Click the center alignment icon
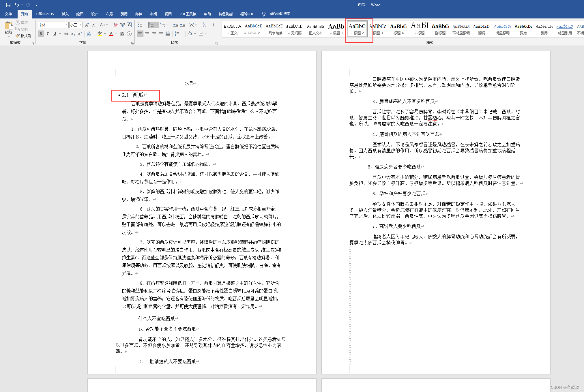The width and height of the screenshot is (584, 392). tap(147, 34)
